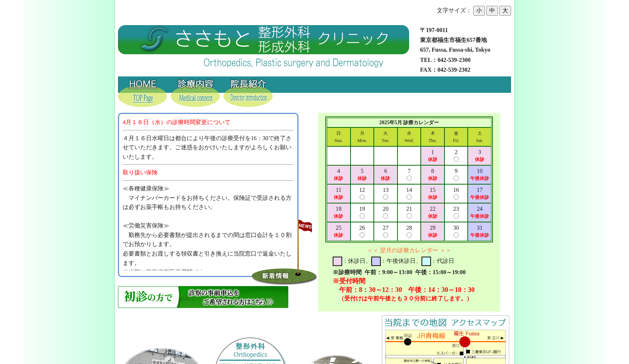Click the open circle for May 30
This screenshot has height=364, width=629.
point(456,235)
